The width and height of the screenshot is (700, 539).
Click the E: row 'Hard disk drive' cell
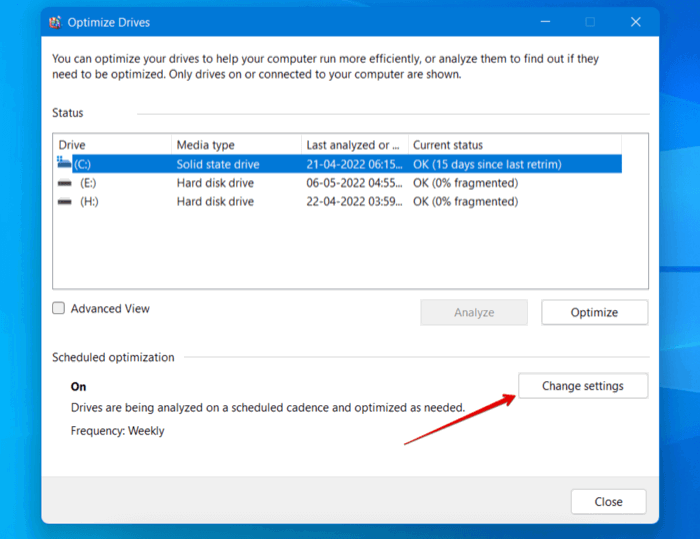click(215, 183)
